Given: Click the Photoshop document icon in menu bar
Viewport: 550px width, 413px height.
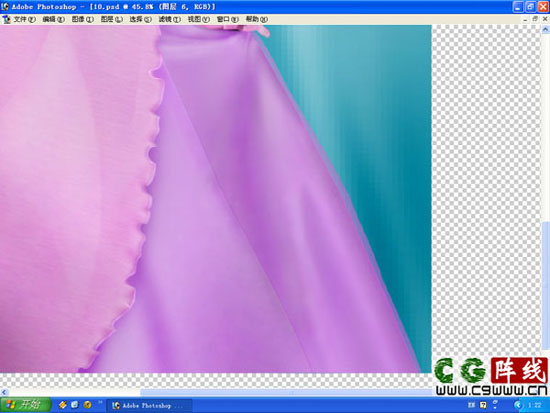Looking at the screenshot, I should coord(6,19).
